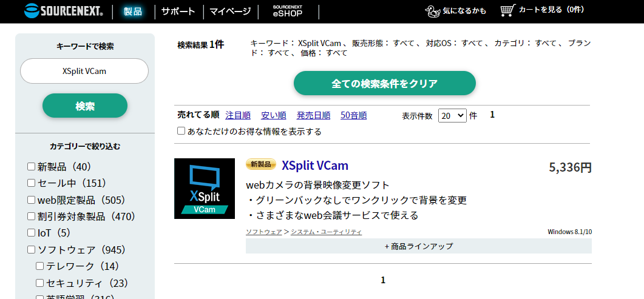This screenshot has height=299, width=644.
Task: Click webカメラの背景映像変更ソフト description
Action: point(317,185)
